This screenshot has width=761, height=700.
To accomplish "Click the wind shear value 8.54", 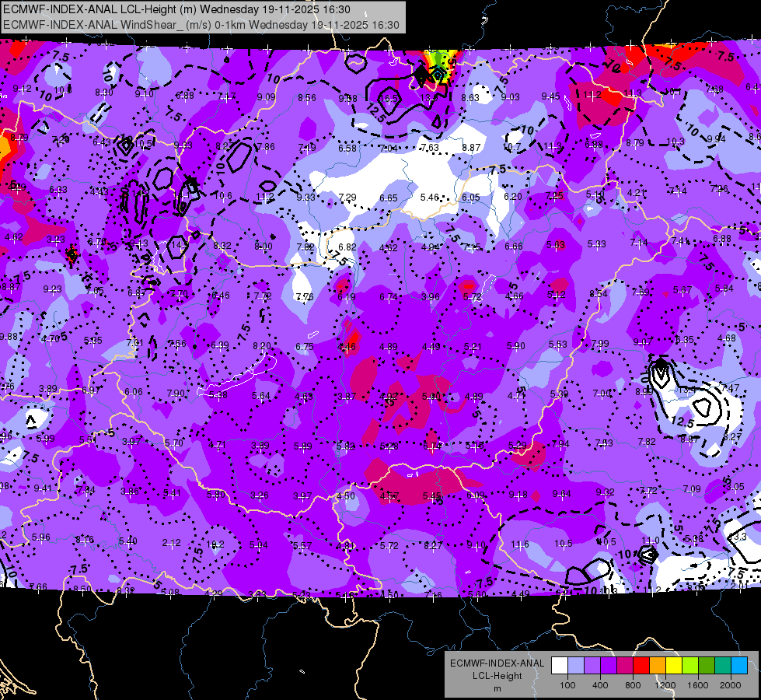I will (599, 293).
